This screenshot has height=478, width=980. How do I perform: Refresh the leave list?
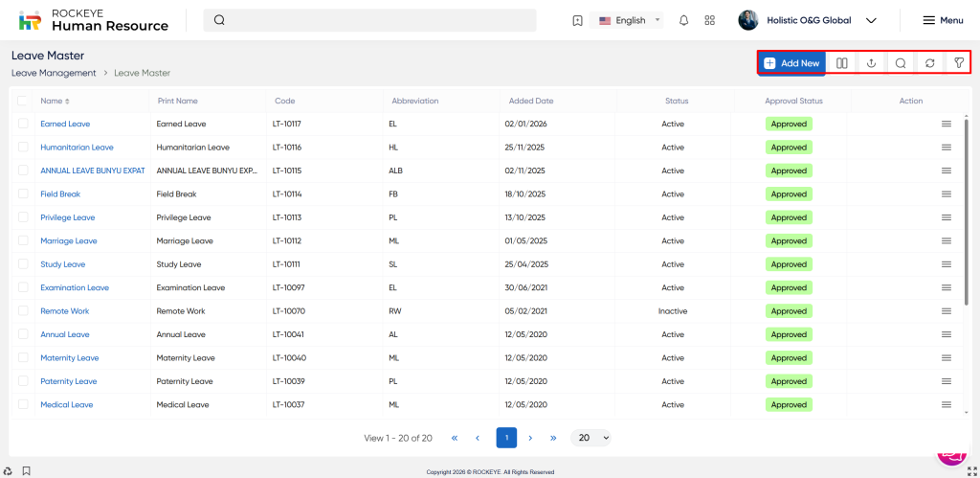(x=929, y=63)
